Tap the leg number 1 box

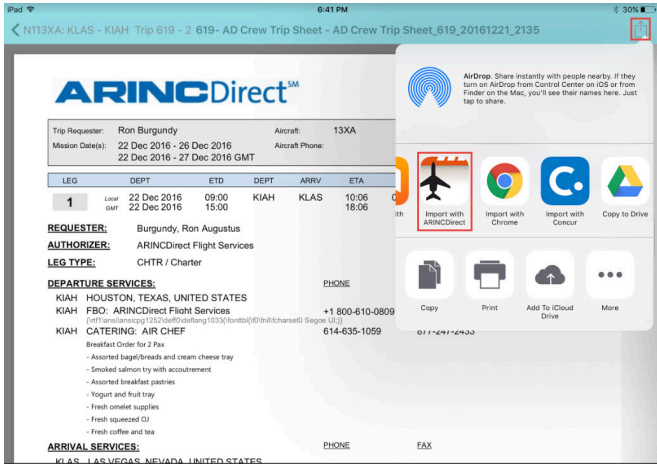click(x=70, y=202)
